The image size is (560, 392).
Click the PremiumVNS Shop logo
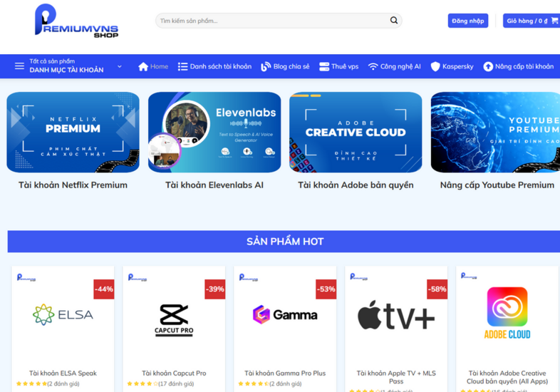(76, 21)
